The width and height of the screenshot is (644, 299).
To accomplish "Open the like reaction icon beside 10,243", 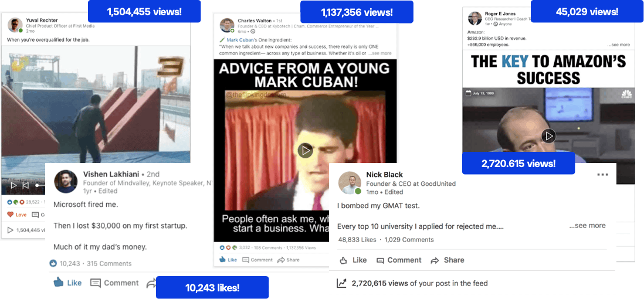I will [53, 263].
